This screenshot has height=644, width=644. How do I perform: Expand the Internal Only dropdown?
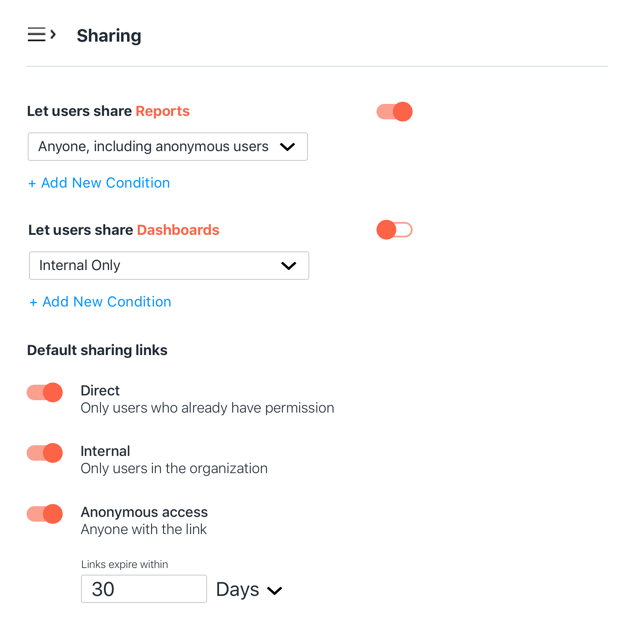point(169,266)
